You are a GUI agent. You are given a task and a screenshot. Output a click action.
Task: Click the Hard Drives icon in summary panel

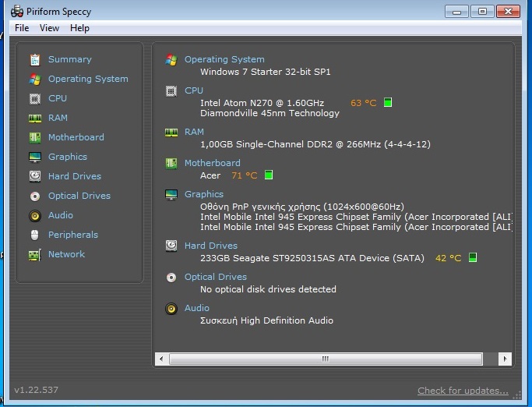tap(171, 246)
